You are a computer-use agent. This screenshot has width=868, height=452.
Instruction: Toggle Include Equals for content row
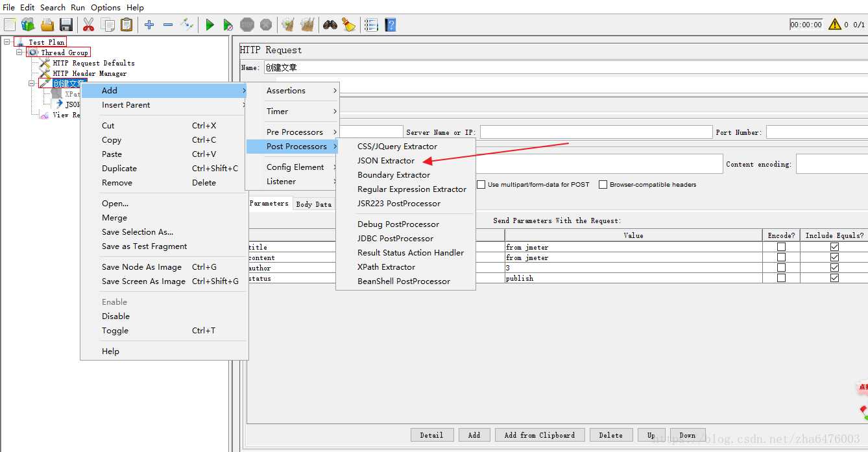[x=834, y=257]
